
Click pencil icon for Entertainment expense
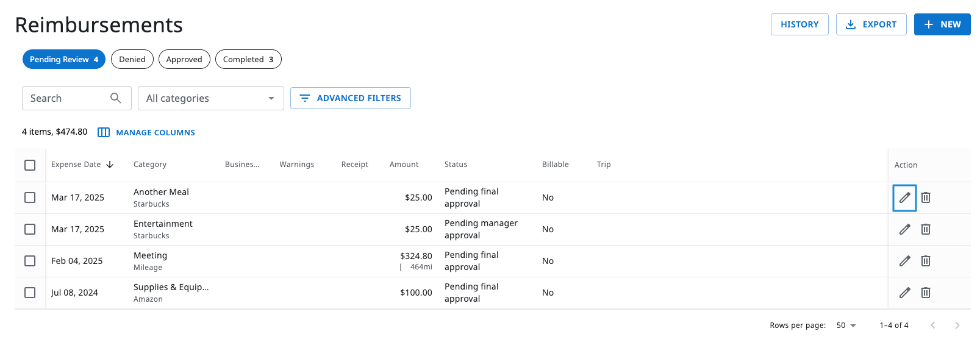click(904, 229)
